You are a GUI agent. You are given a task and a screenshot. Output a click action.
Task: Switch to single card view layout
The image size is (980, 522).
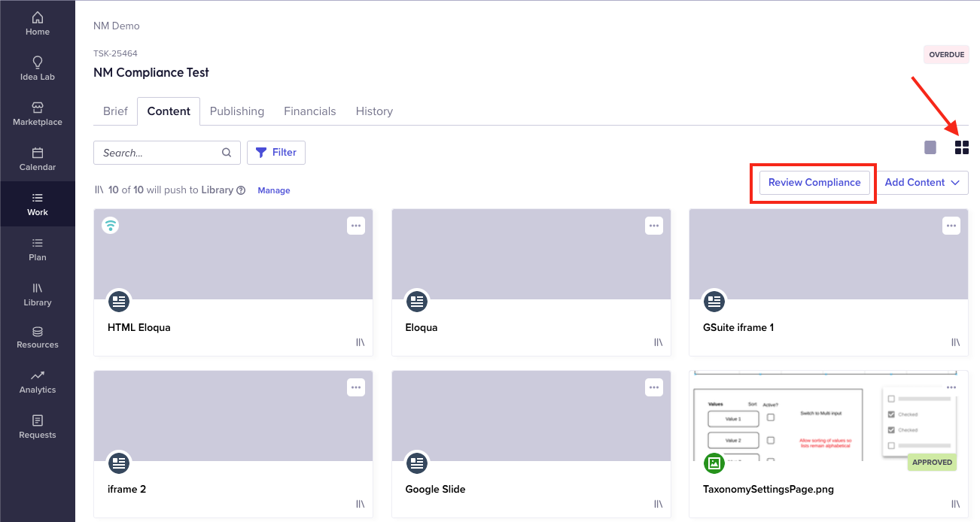930,147
